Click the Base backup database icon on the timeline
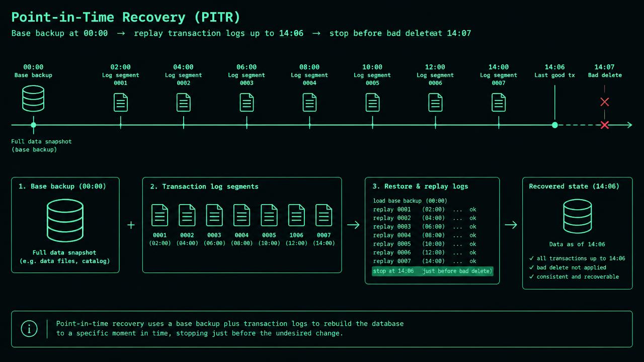The image size is (644, 362). 33,99
